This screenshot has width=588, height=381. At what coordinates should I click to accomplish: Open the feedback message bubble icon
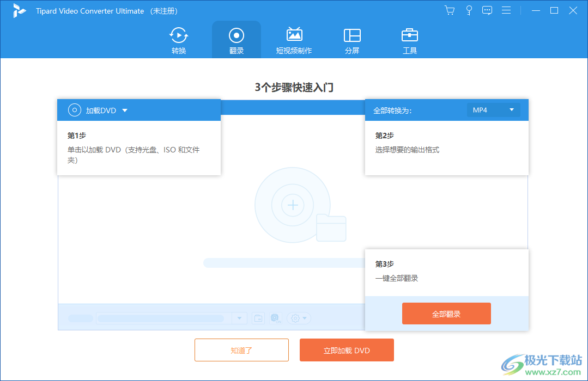click(487, 10)
